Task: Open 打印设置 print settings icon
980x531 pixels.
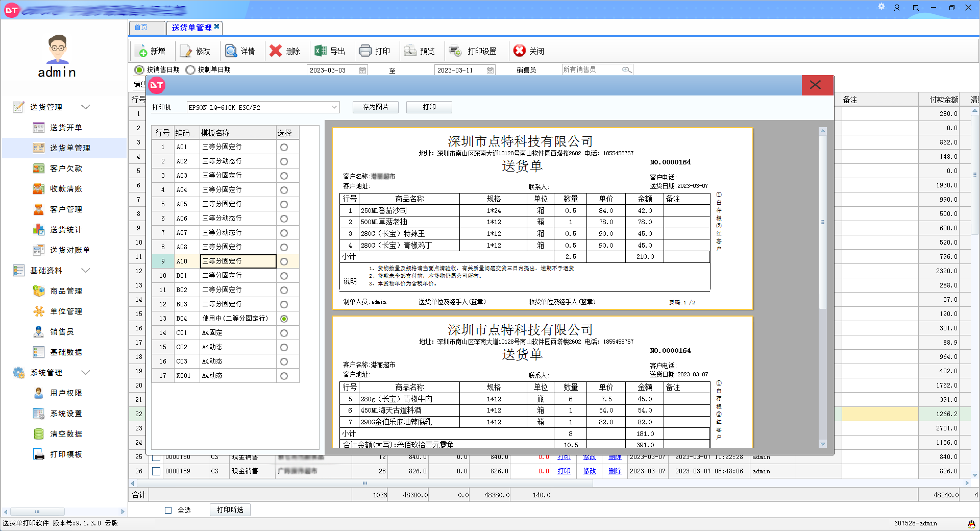Action: click(x=455, y=51)
